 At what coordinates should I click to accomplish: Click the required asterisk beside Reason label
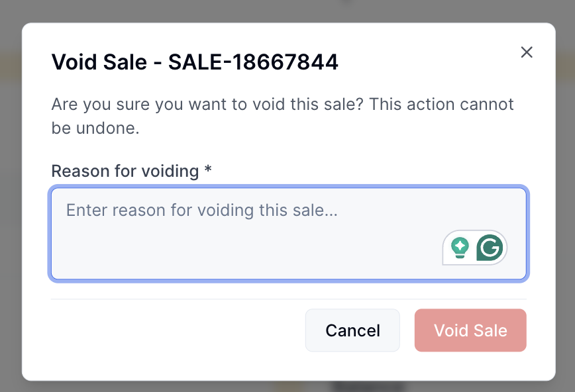coord(208,171)
